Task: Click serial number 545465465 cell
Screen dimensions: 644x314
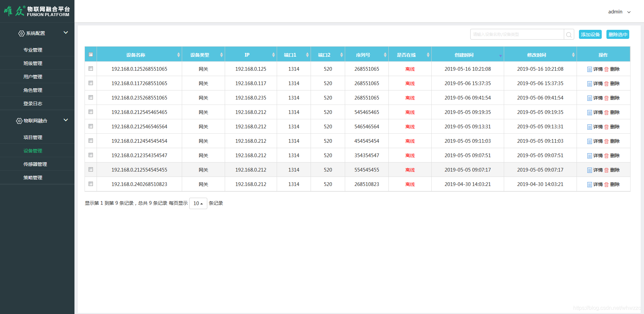Action: pos(367,112)
